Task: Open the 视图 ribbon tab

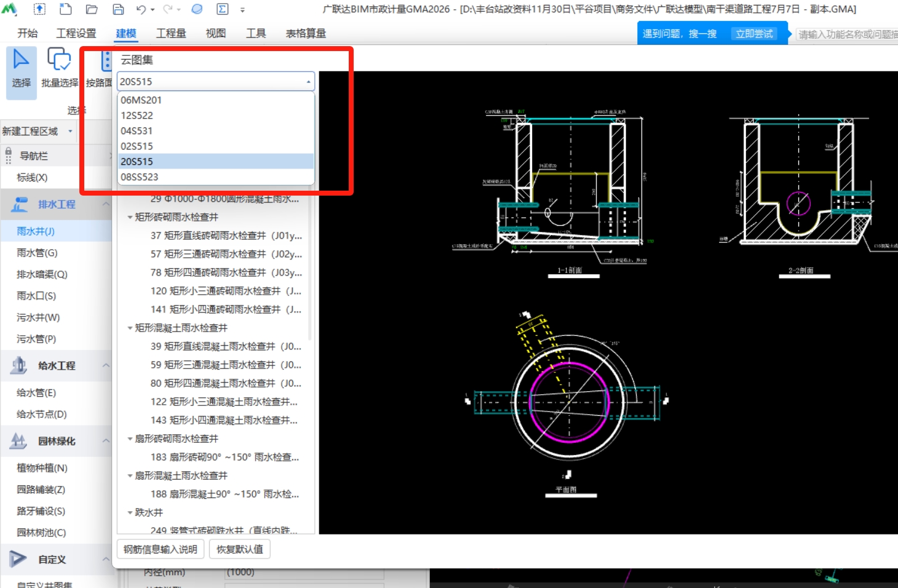Action: [x=216, y=33]
